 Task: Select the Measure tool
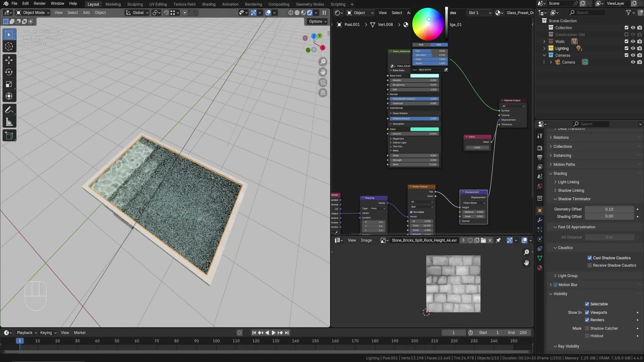9,122
